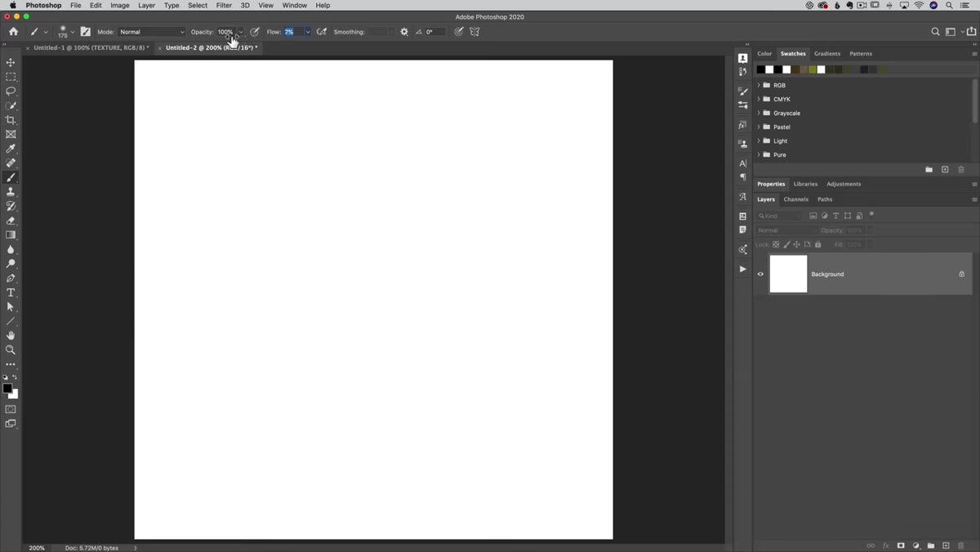Toggle pixel layer filter
The height and width of the screenshot is (552, 980).
(813, 216)
